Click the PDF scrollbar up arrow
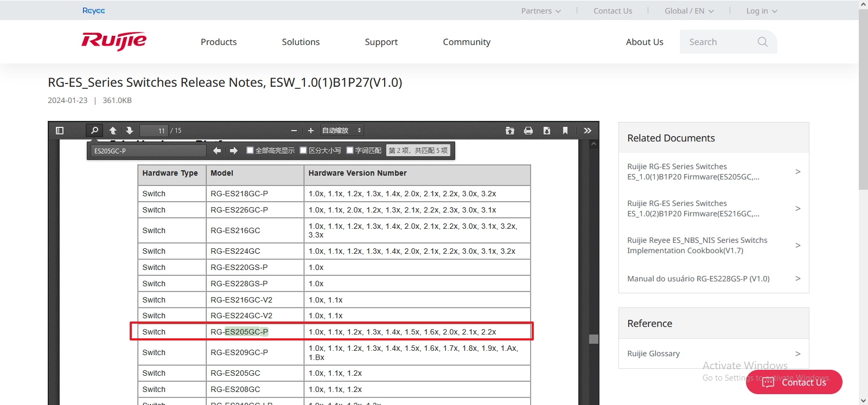This screenshot has height=405, width=868. [593, 144]
